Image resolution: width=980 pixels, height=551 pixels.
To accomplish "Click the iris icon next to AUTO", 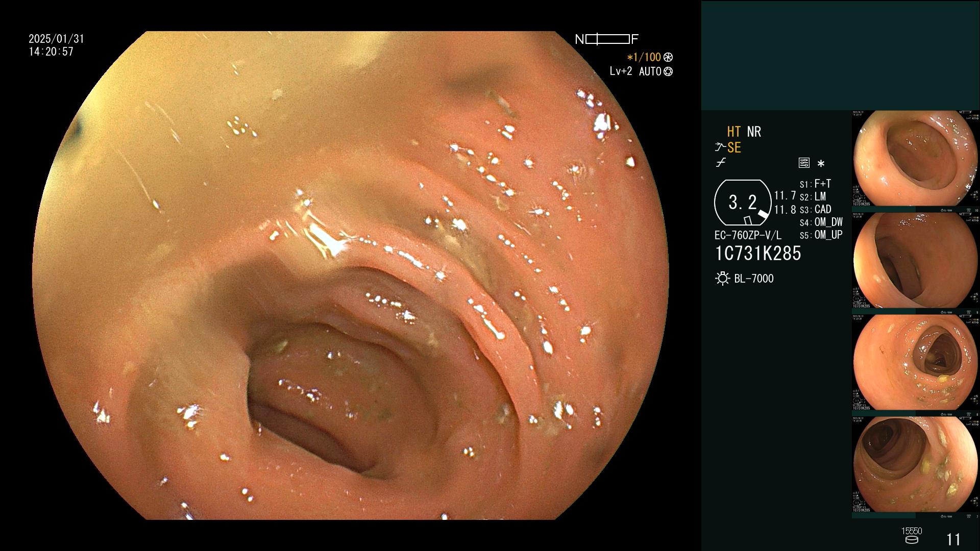I will (668, 72).
